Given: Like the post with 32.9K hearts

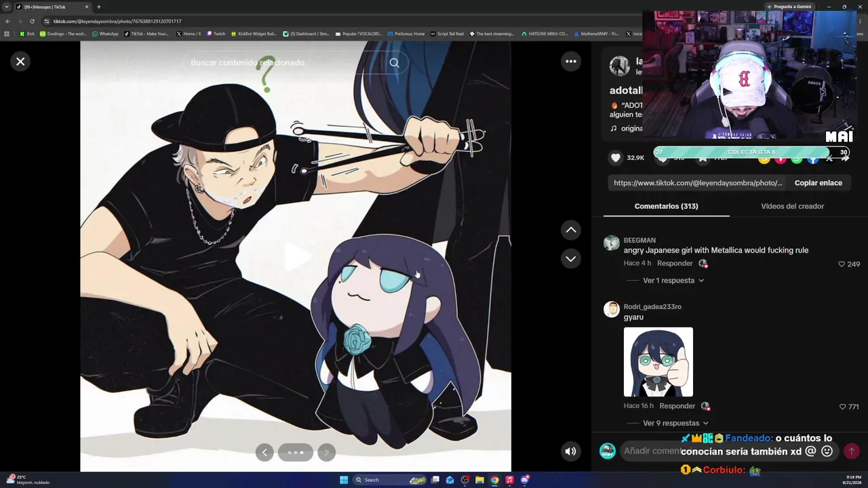Looking at the screenshot, I should click(x=615, y=158).
